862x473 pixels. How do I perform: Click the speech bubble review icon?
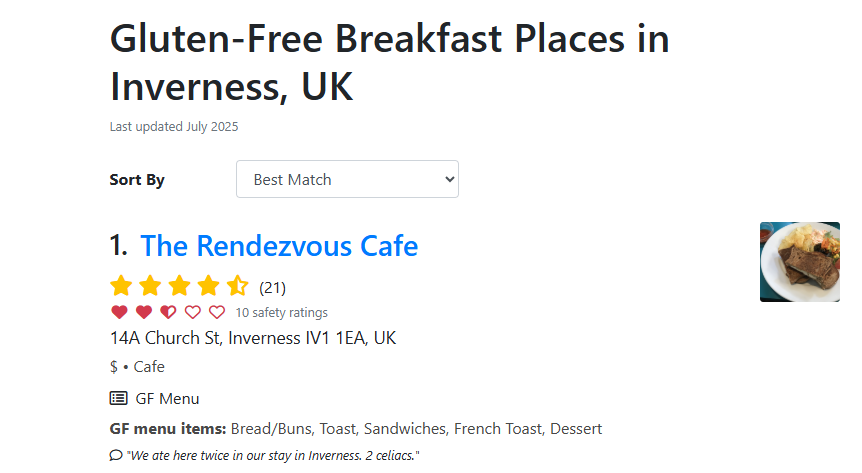click(x=115, y=455)
